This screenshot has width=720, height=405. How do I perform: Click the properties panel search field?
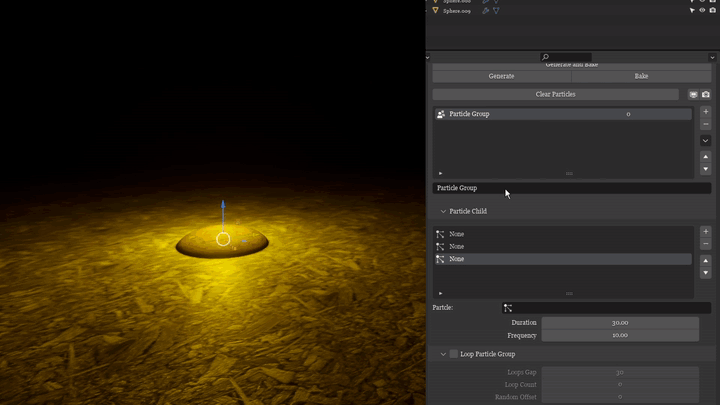click(x=566, y=57)
